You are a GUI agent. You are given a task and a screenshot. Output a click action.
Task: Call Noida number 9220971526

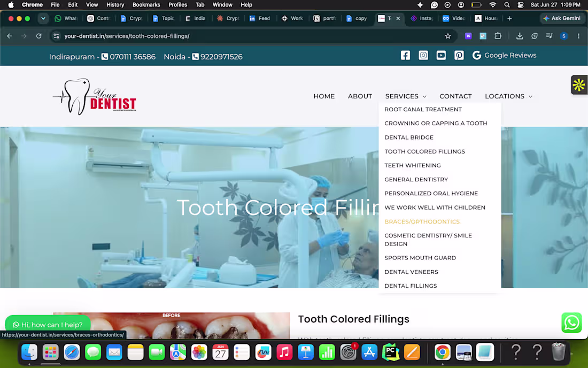coord(217,57)
